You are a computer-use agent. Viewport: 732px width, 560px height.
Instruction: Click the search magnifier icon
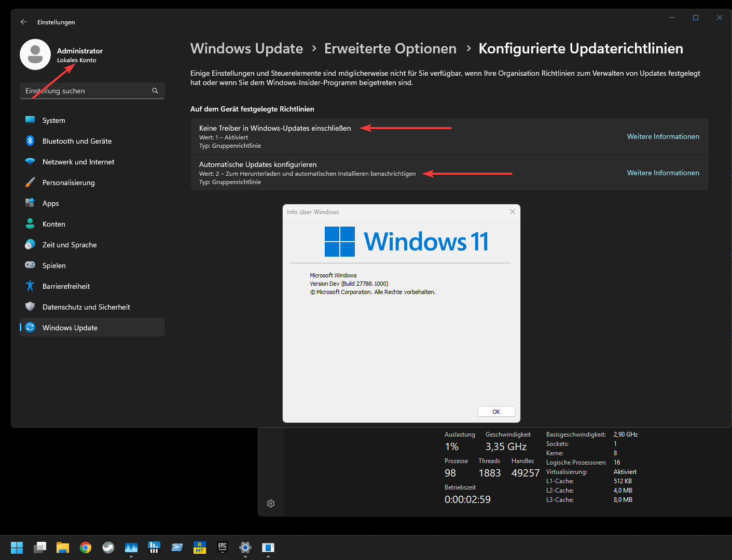155,91
